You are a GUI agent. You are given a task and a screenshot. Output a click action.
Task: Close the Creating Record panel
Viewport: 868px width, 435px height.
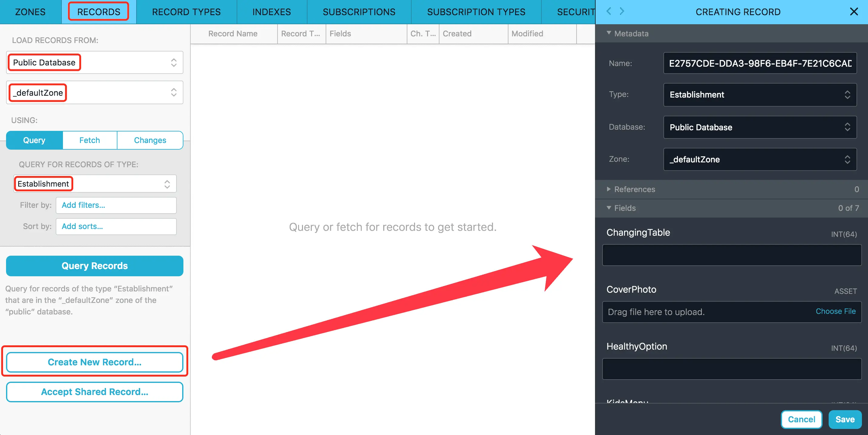click(x=853, y=12)
